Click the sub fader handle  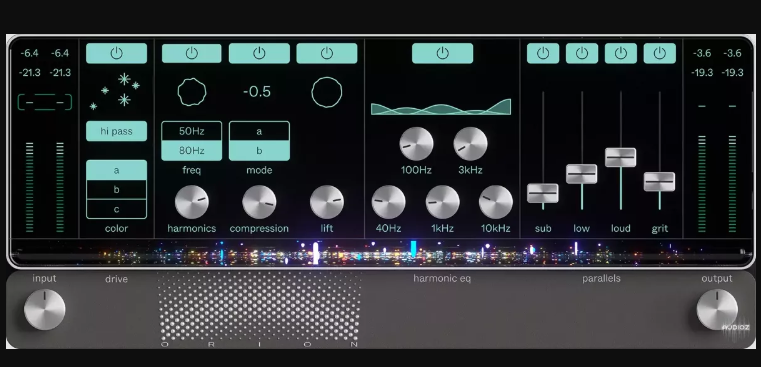pos(543,193)
